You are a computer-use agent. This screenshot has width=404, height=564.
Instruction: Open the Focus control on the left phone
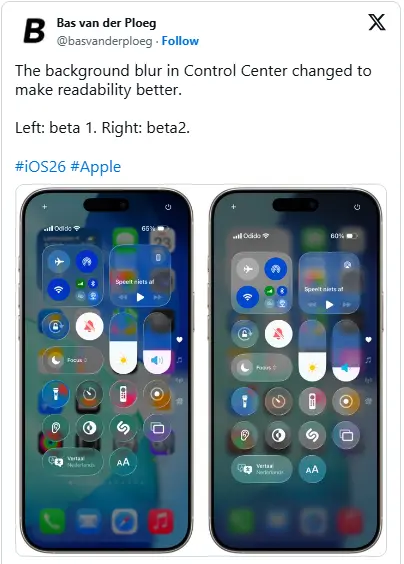[x=72, y=360]
